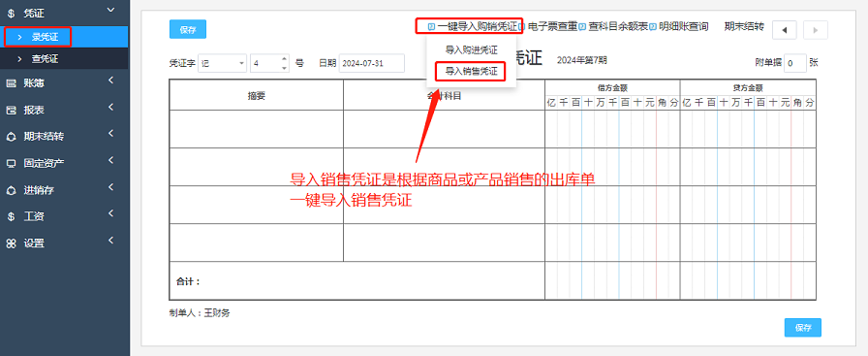Image resolution: width=868 pixels, height=356 pixels.
Task: Collapse the 凭证 sidebar section chevron
Action: click(x=110, y=10)
